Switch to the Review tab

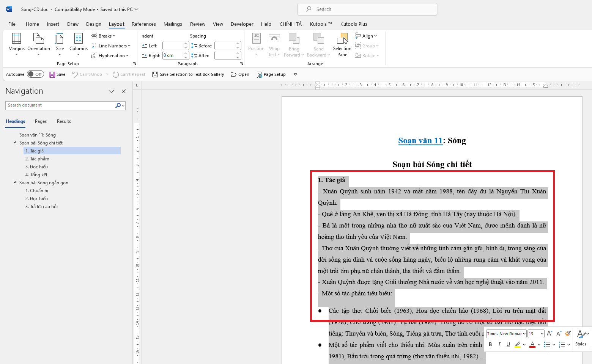click(198, 24)
